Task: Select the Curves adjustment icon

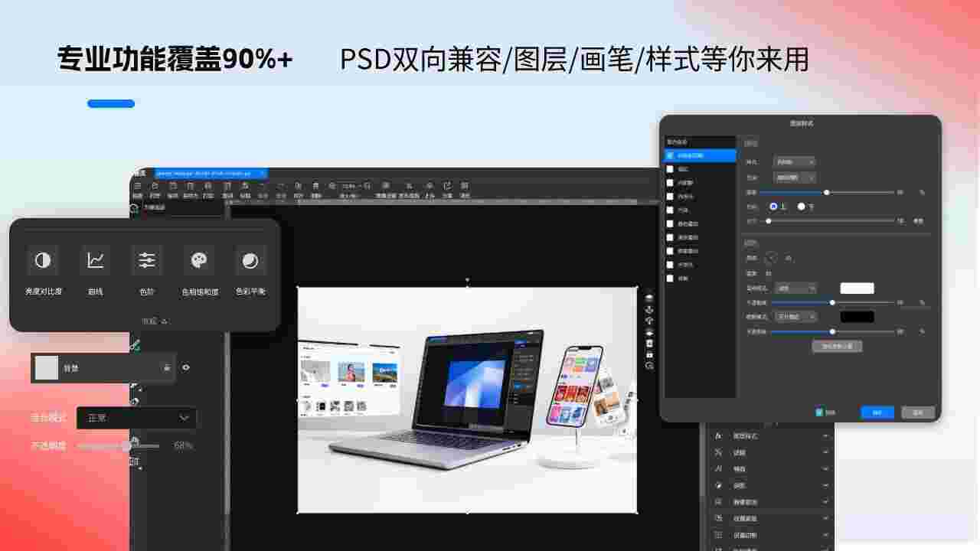Action: (96, 259)
